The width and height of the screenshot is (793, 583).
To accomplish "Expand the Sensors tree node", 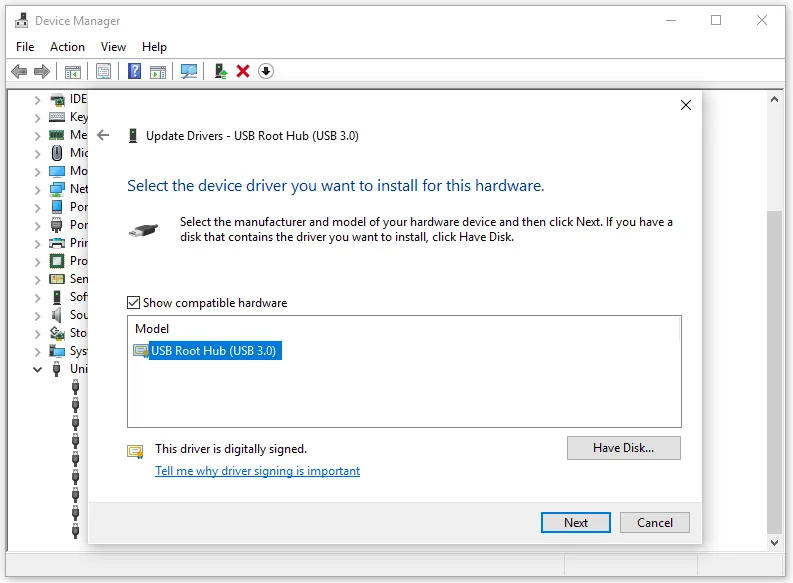I will click(37, 280).
